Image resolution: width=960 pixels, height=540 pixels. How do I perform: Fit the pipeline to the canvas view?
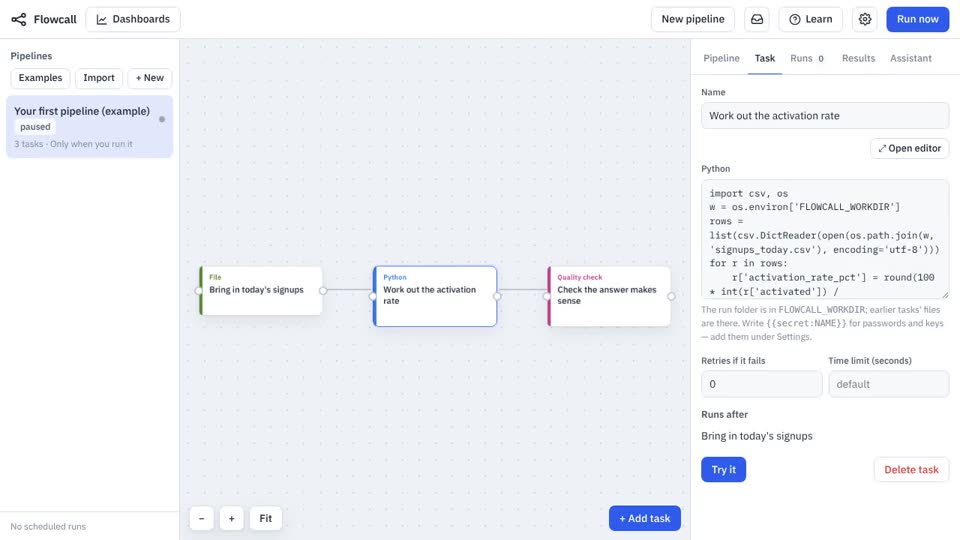[x=266, y=519]
